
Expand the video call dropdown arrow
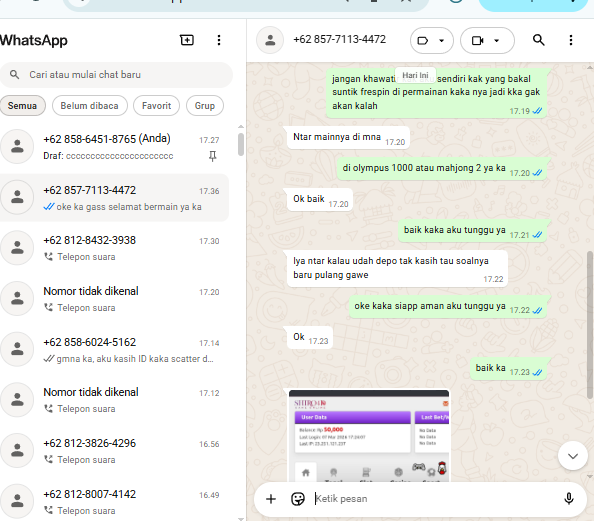click(496, 41)
